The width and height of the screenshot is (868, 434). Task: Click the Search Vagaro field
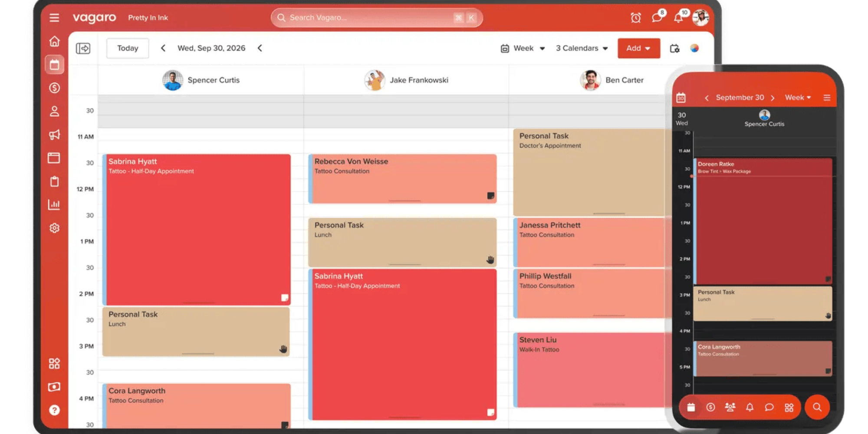pyautogui.click(x=377, y=18)
